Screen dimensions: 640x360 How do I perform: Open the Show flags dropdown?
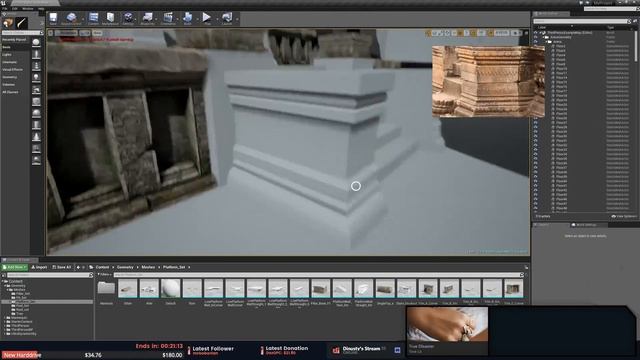pyautogui.click(x=97, y=33)
